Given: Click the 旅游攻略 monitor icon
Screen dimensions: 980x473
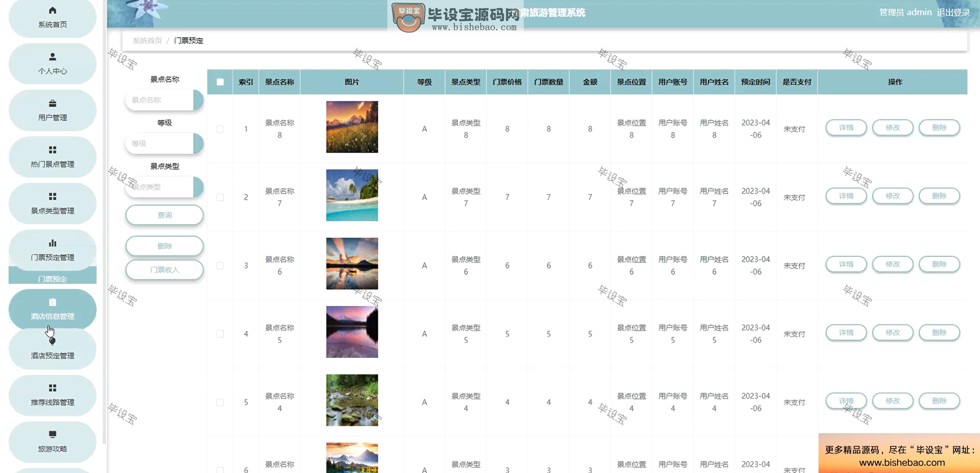Looking at the screenshot, I should coord(53,434).
